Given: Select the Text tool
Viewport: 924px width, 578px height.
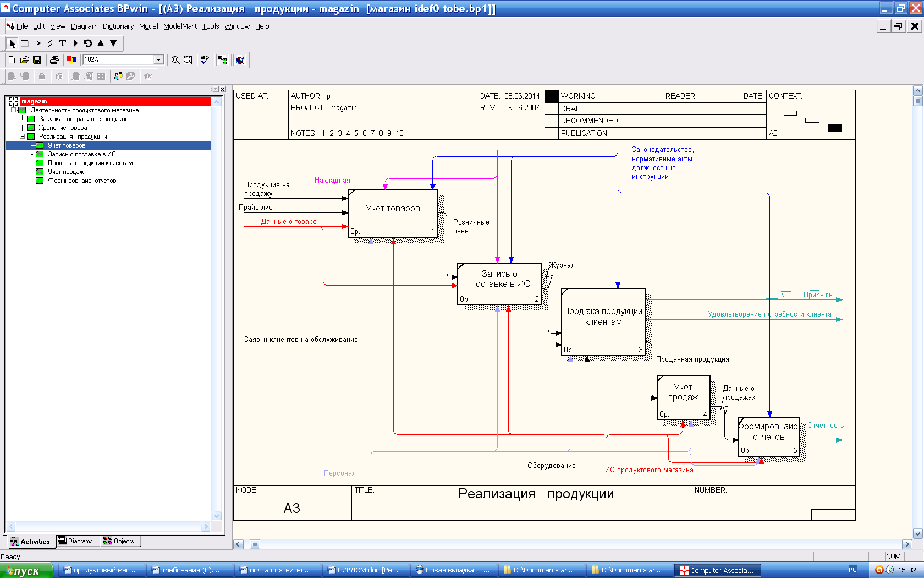Looking at the screenshot, I should click(x=63, y=43).
